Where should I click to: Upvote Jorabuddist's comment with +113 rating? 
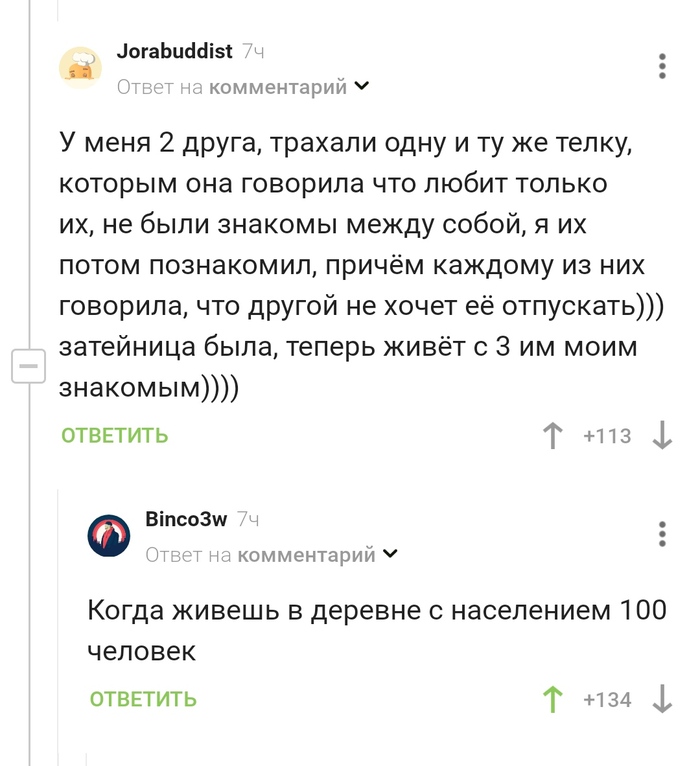click(x=552, y=436)
